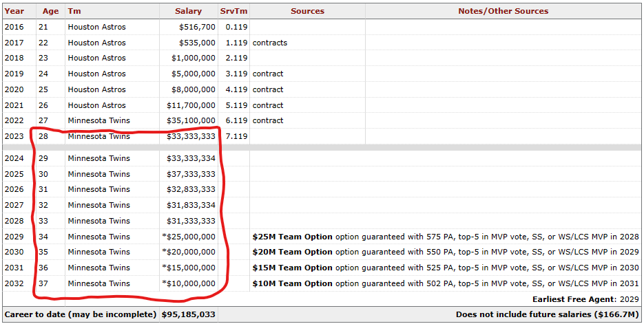Click Minnesota Twins in the 2032 row

point(98,283)
